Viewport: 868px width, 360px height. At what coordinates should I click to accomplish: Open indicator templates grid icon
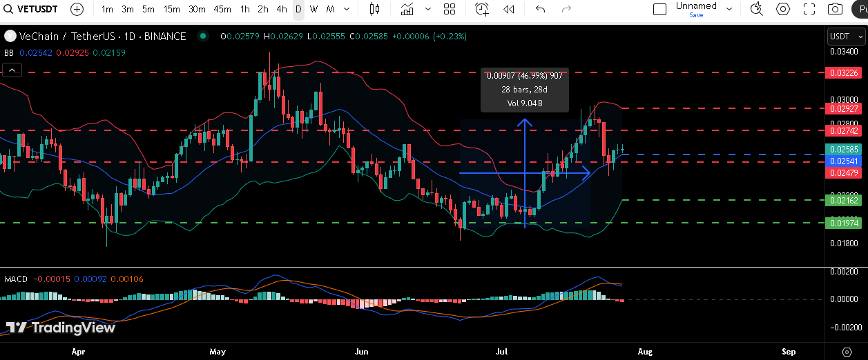[450, 10]
